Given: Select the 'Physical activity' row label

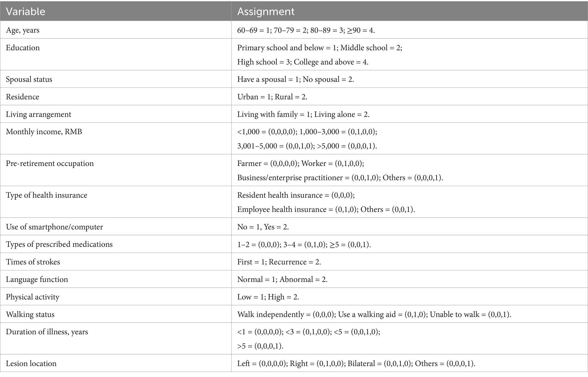Looking at the screenshot, I should tap(33, 297).
